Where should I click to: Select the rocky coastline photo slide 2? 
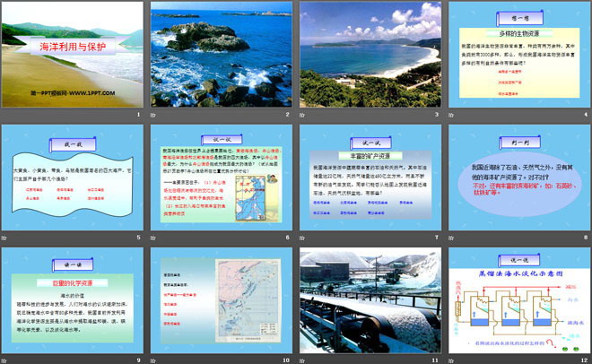[x=222, y=54]
